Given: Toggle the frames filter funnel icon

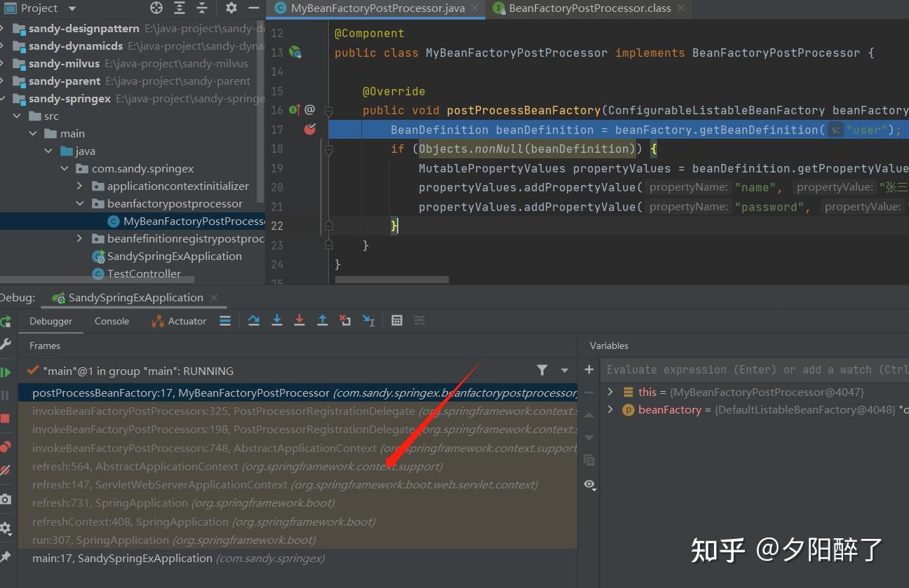Looking at the screenshot, I should pyautogui.click(x=542, y=369).
